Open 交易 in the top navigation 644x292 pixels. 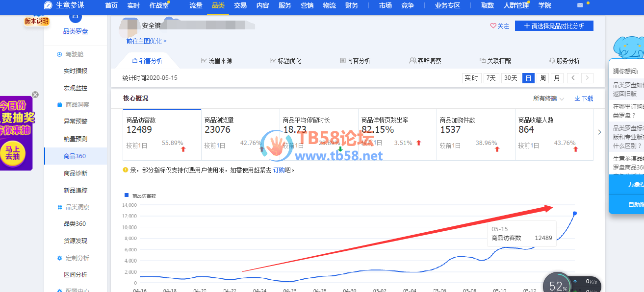click(x=240, y=5)
